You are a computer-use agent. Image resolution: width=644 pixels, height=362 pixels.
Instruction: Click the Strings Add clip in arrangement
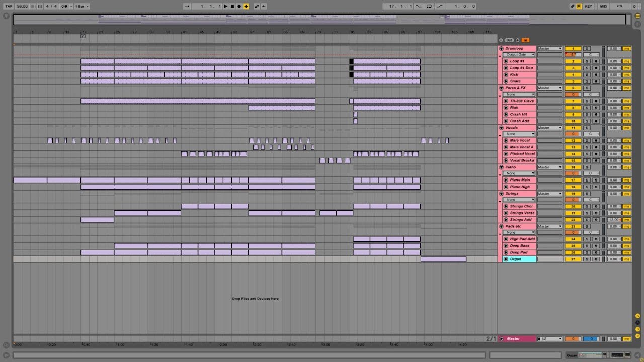click(x=97, y=220)
